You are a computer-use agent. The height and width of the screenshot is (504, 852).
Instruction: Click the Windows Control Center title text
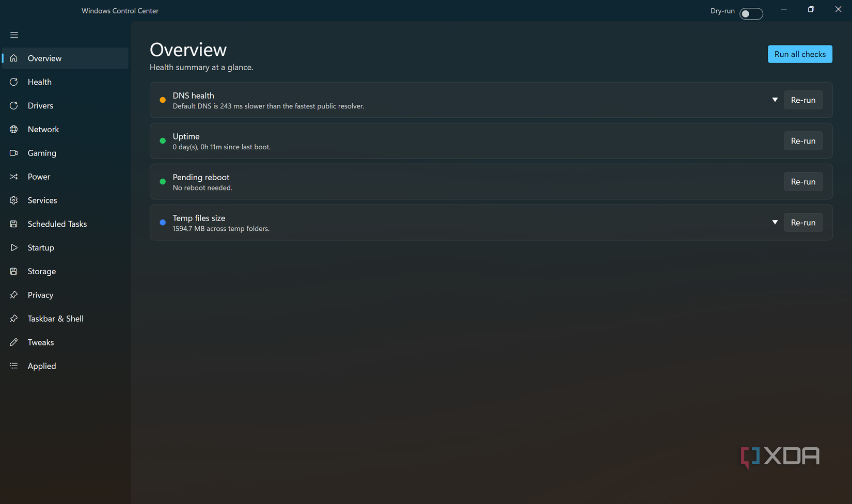(120, 11)
